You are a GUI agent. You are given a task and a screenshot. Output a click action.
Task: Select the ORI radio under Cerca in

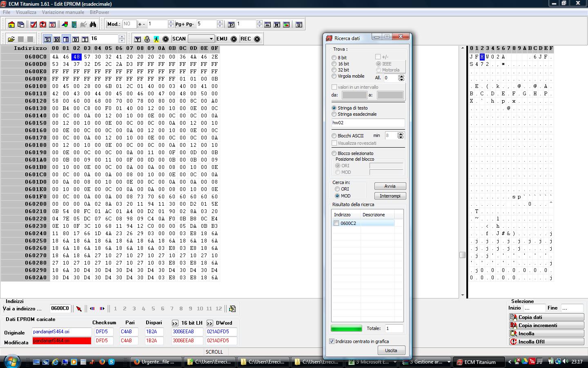coord(337,189)
